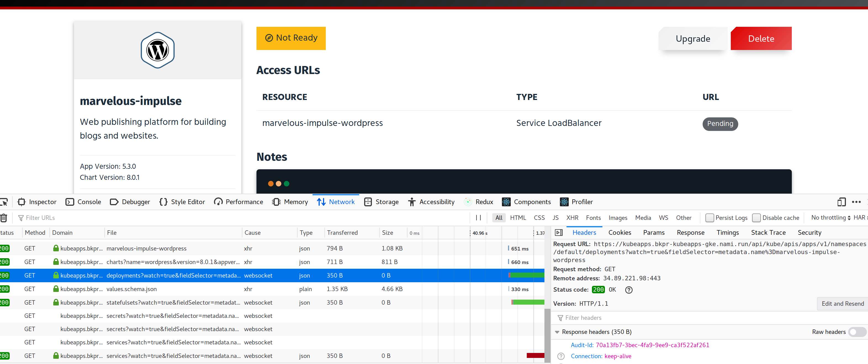
Task: Switch to the Cookies tab
Action: (x=619, y=232)
